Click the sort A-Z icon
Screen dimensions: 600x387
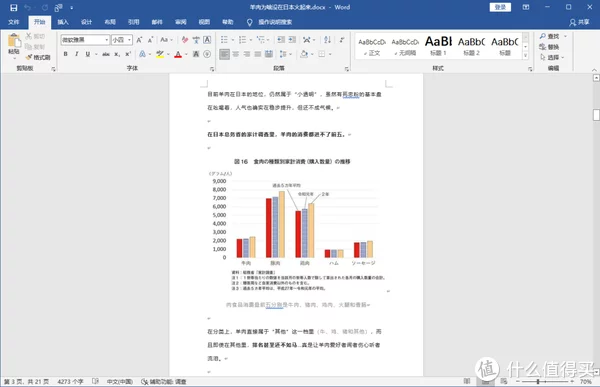pos(328,40)
